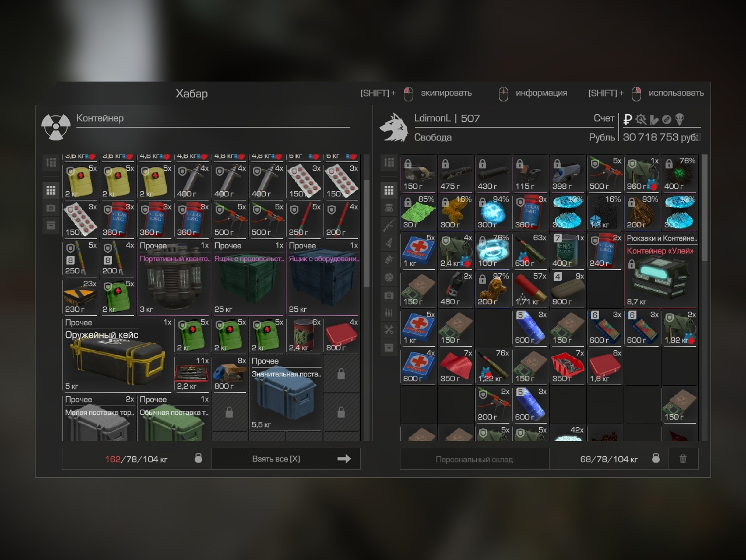Filter personal inventory by ammunition
This screenshot has height=560, width=746.
389,312
